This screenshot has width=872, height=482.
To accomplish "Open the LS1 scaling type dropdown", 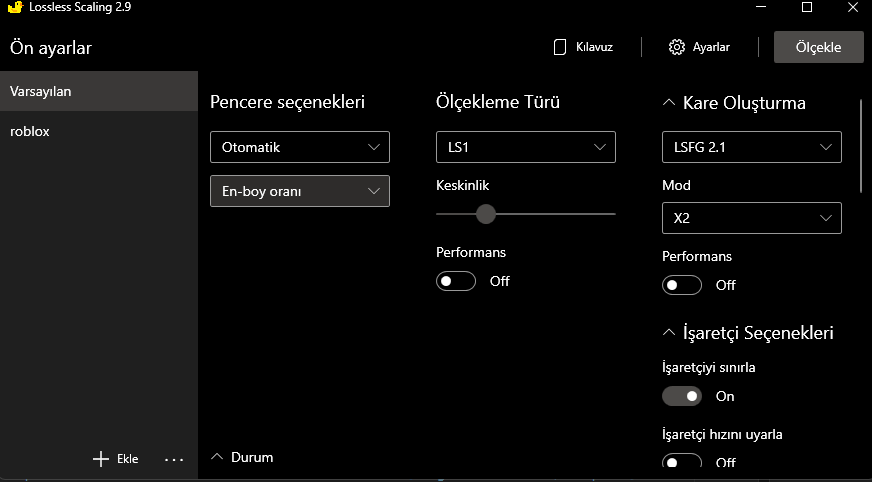I will point(526,147).
